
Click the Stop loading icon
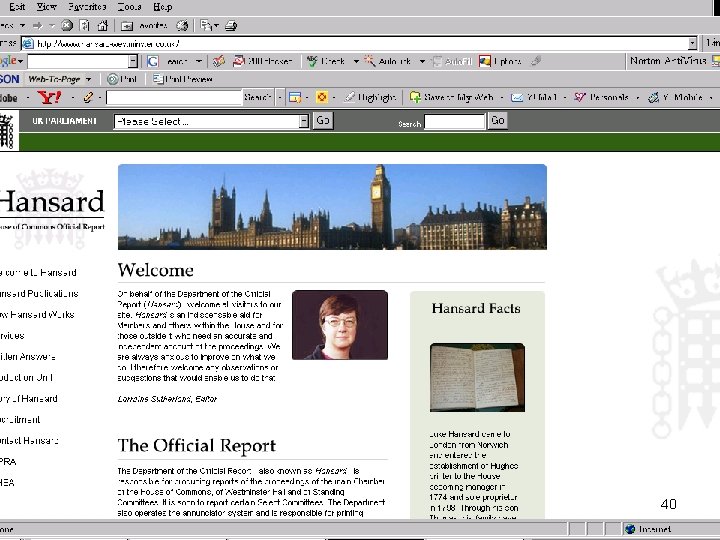pos(67,25)
